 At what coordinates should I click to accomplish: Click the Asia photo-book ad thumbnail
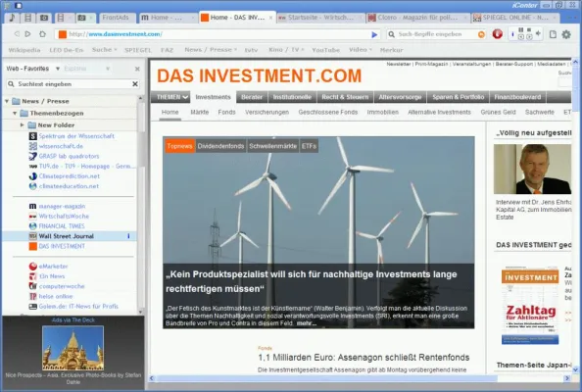73,348
